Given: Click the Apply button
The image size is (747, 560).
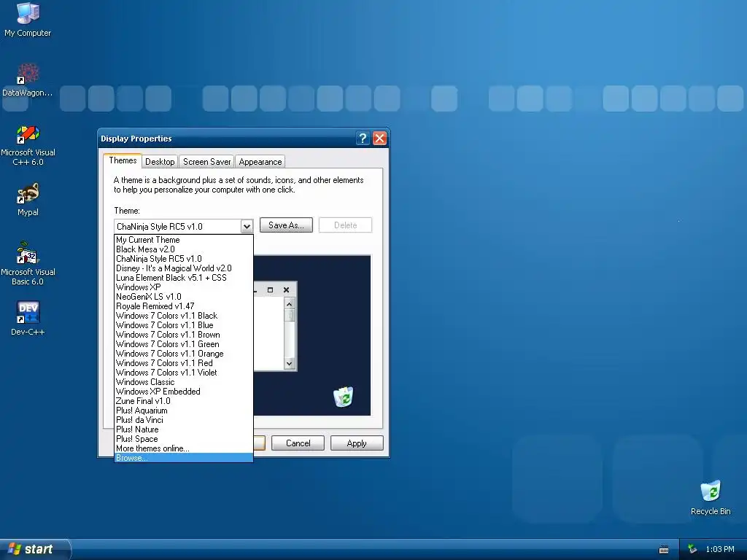Looking at the screenshot, I should click(357, 443).
